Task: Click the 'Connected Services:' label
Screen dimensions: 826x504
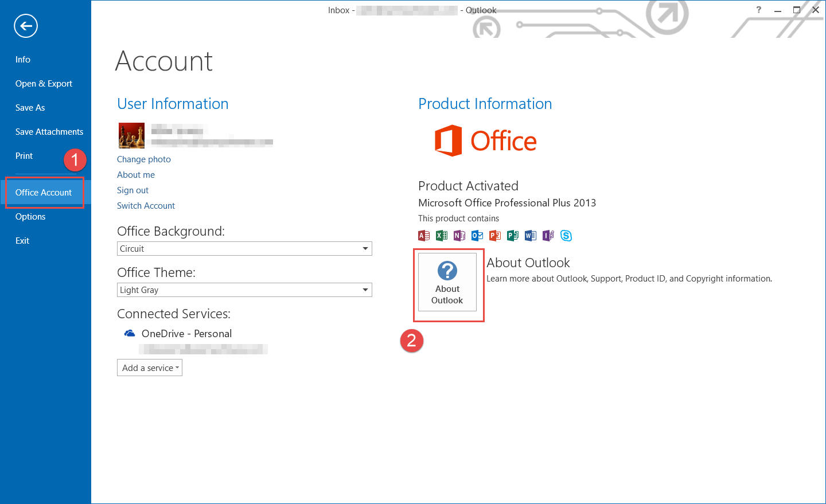Action: coord(174,314)
